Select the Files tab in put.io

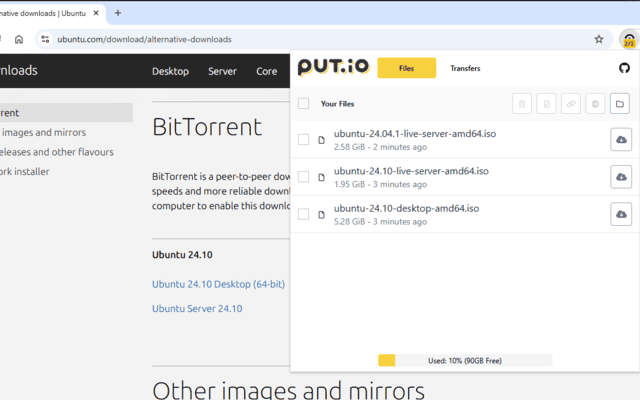coord(406,68)
